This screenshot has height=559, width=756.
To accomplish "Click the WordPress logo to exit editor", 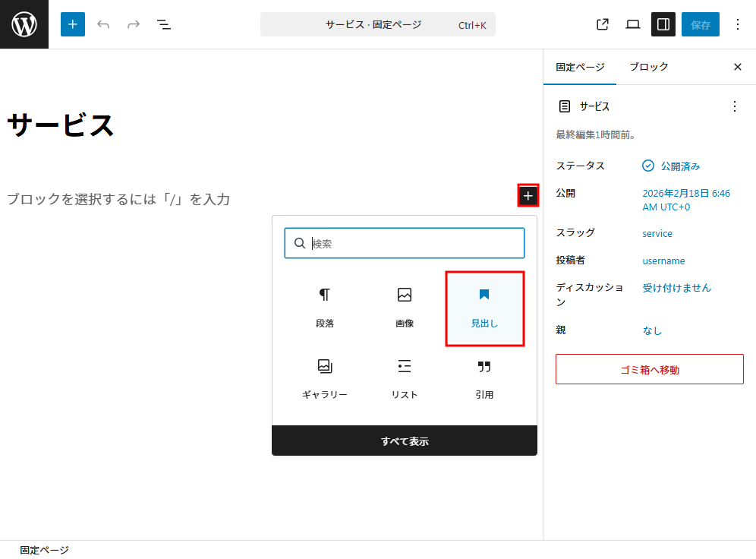I will pos(24,24).
